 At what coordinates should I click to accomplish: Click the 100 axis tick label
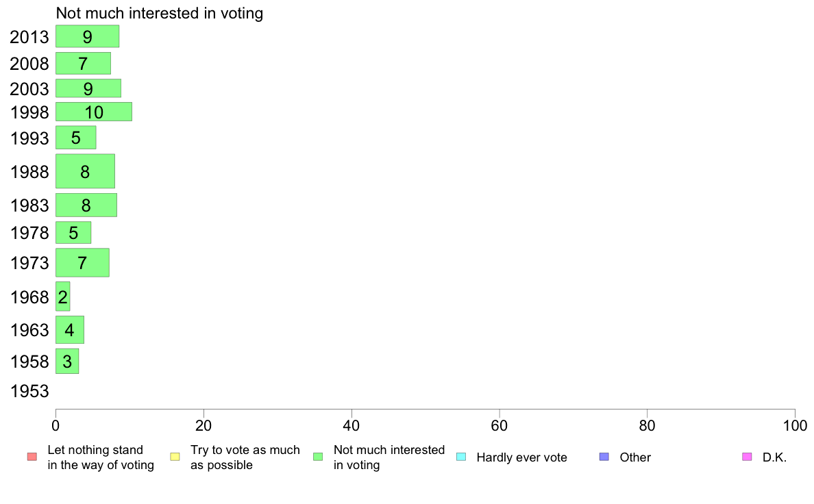point(795,426)
